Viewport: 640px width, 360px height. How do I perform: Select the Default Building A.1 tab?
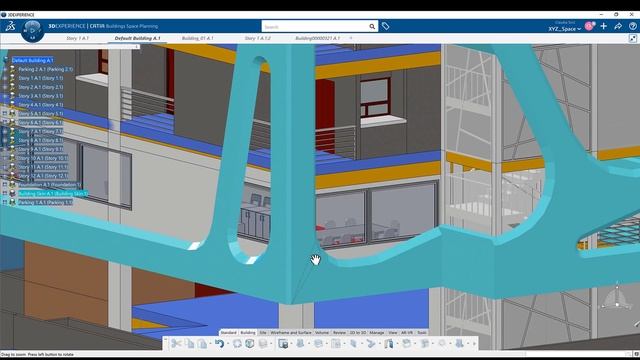pyautogui.click(x=137, y=38)
